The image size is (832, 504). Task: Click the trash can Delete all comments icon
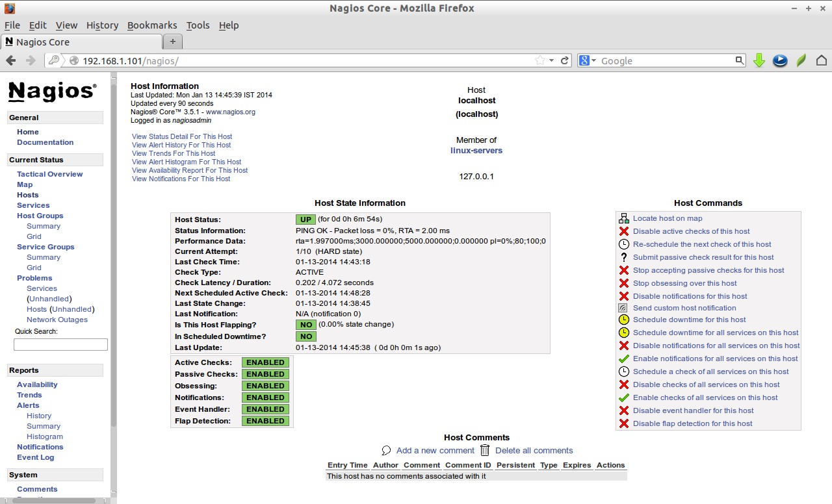[485, 449]
